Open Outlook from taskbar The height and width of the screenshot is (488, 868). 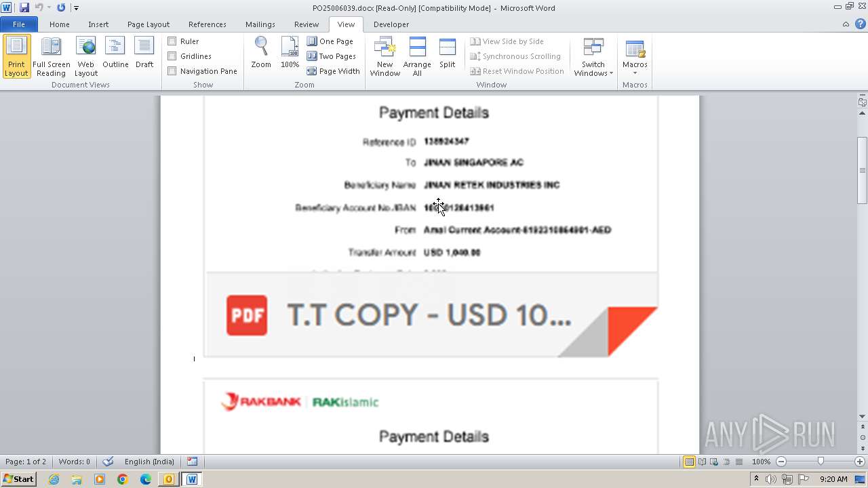[x=168, y=479]
